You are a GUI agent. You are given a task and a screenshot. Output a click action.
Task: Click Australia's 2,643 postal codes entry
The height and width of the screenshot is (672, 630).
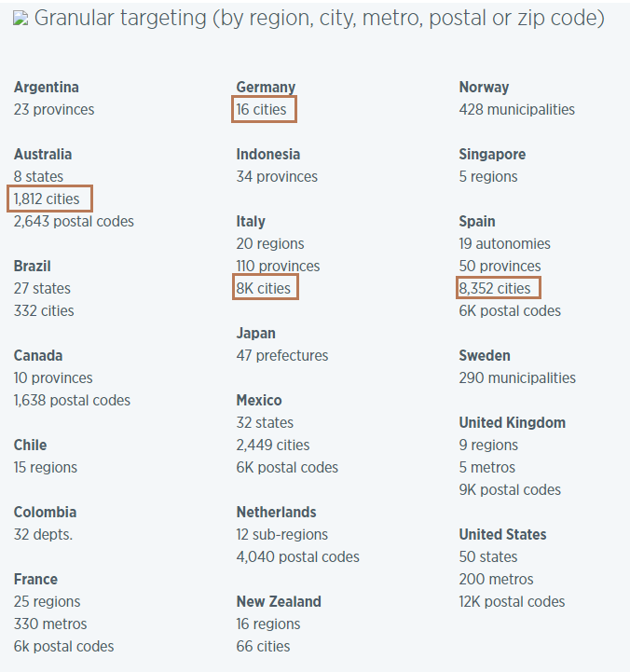pyautogui.click(x=74, y=222)
